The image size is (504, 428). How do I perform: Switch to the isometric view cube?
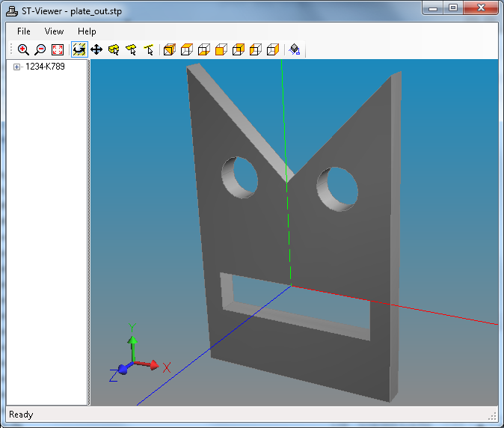(x=170, y=49)
